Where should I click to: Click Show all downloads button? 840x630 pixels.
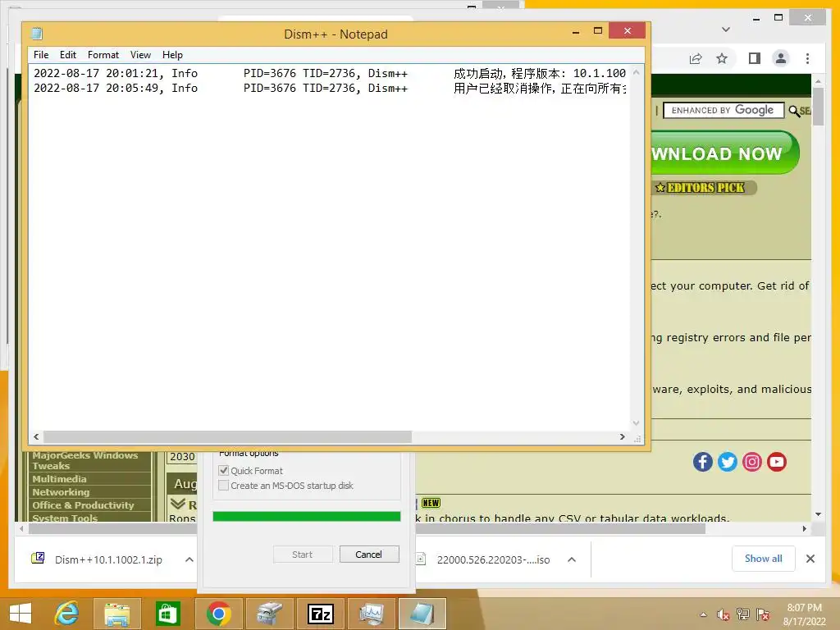coord(764,559)
